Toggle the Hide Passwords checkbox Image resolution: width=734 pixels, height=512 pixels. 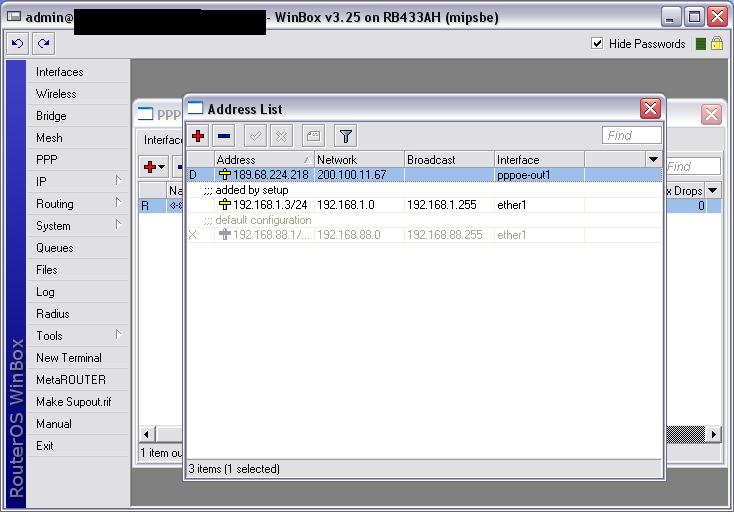597,44
